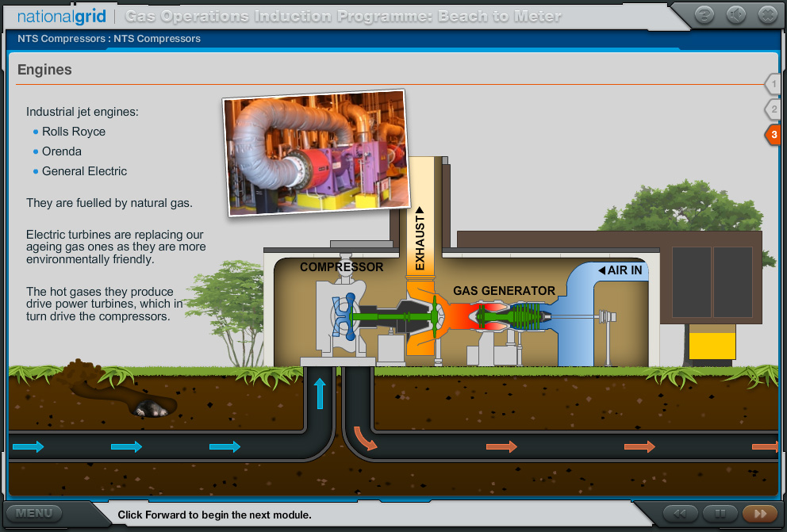Click the blue progress bar under the breadcrumb

coord(393,49)
